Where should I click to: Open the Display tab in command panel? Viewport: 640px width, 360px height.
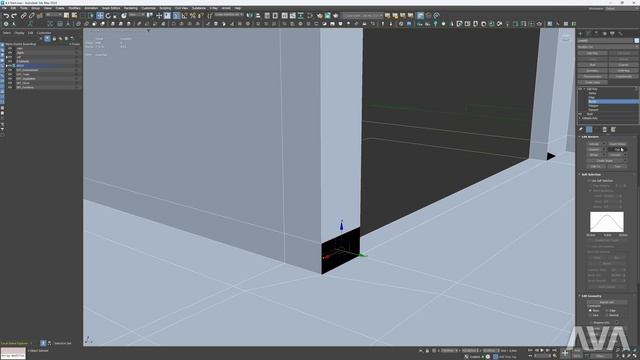click(612, 33)
